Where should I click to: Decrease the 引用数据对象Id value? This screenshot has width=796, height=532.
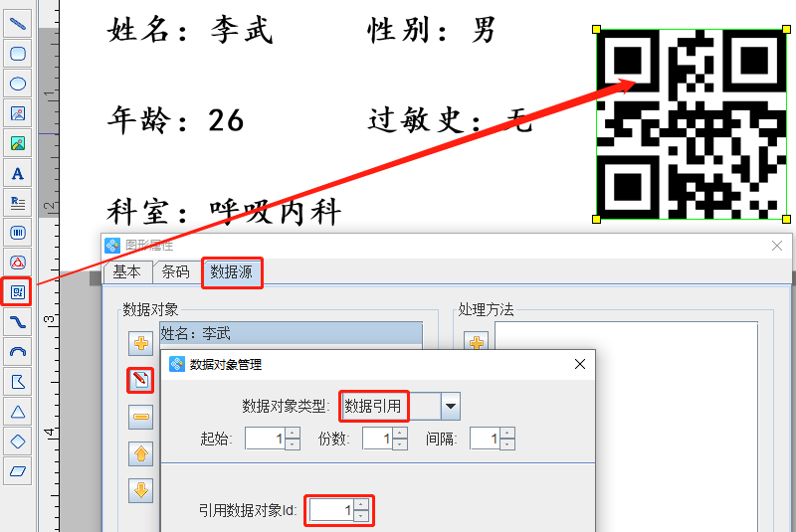coord(361,516)
